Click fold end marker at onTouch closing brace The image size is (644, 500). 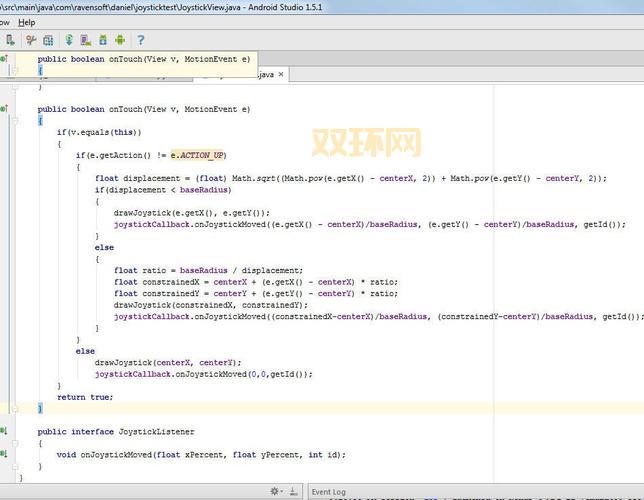tap(16, 408)
